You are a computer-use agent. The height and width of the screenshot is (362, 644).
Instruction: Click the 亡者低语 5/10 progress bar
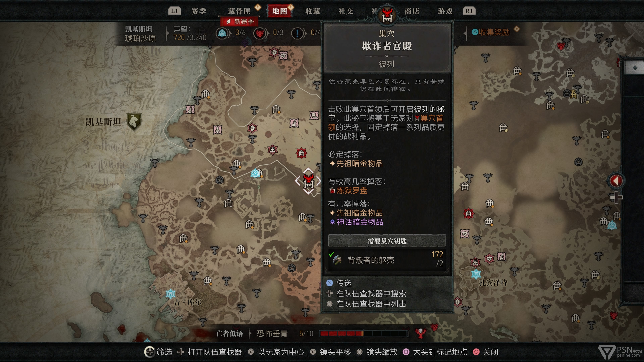tap(364, 333)
